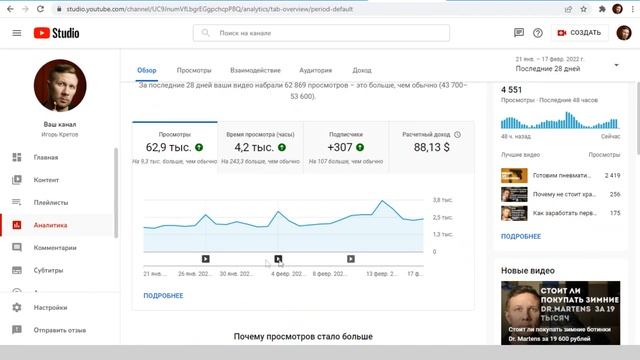Screen dimensions: 640x360
Task: Click the 4 551 realtime views count
Action: click(511, 90)
